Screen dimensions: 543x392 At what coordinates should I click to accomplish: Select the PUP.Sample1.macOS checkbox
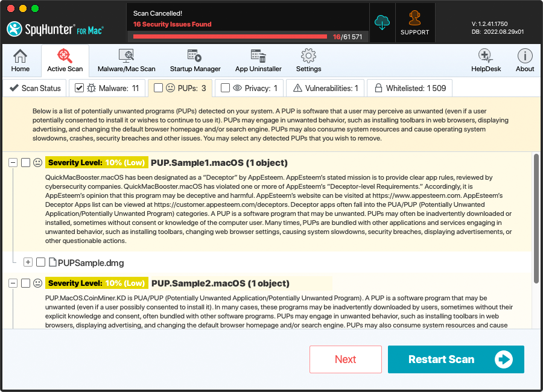coord(25,163)
